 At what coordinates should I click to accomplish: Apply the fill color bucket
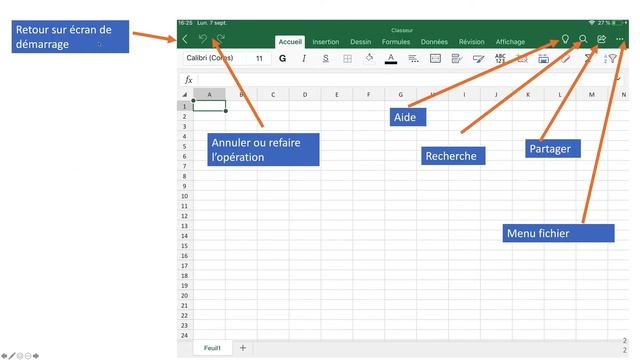[369, 58]
